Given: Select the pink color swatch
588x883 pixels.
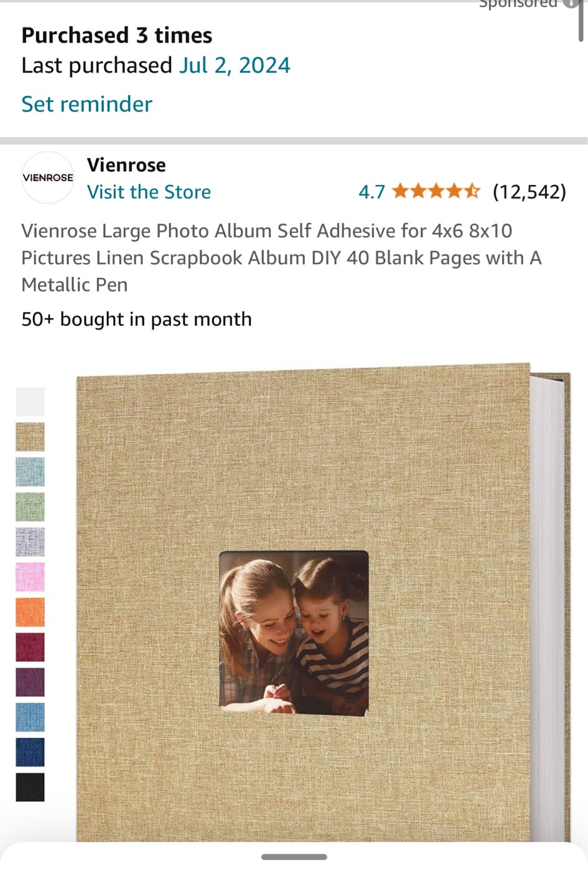Looking at the screenshot, I should (x=30, y=577).
